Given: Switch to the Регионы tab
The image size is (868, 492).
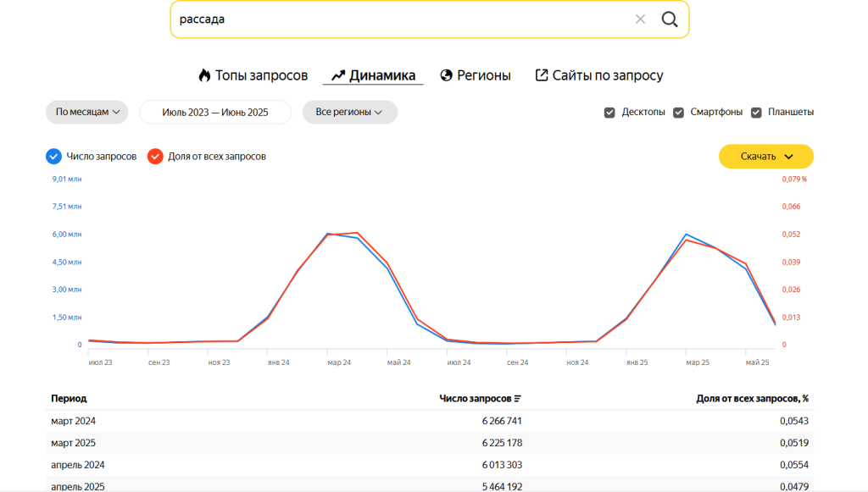Looking at the screenshot, I should pos(483,75).
